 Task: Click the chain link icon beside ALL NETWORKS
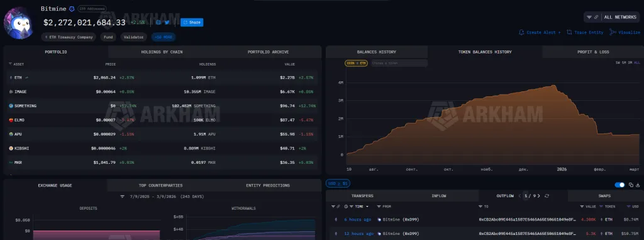596,17
